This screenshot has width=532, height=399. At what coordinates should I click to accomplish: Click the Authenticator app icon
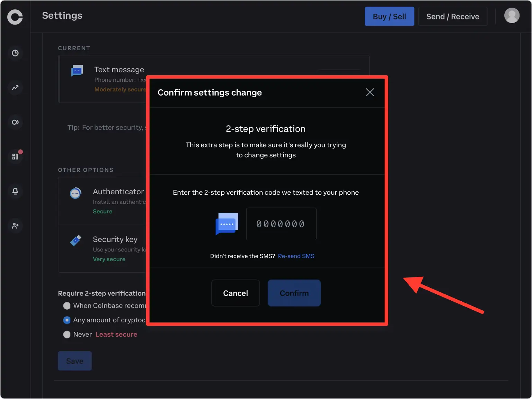coord(76,193)
